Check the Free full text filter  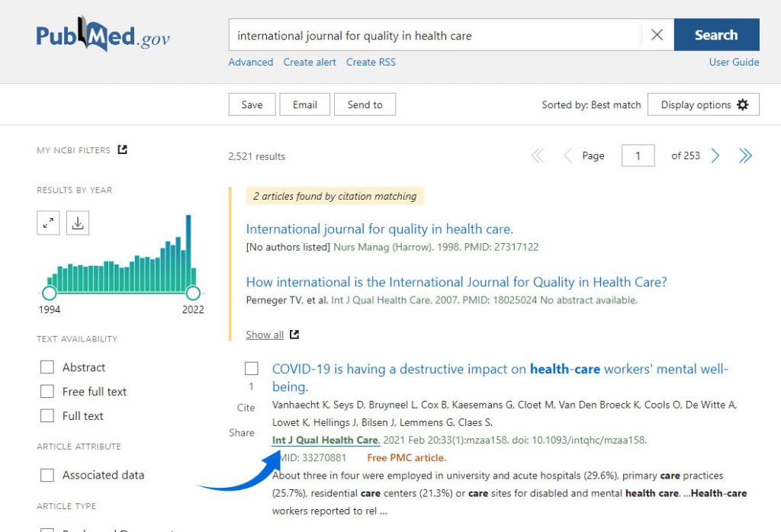tap(47, 391)
